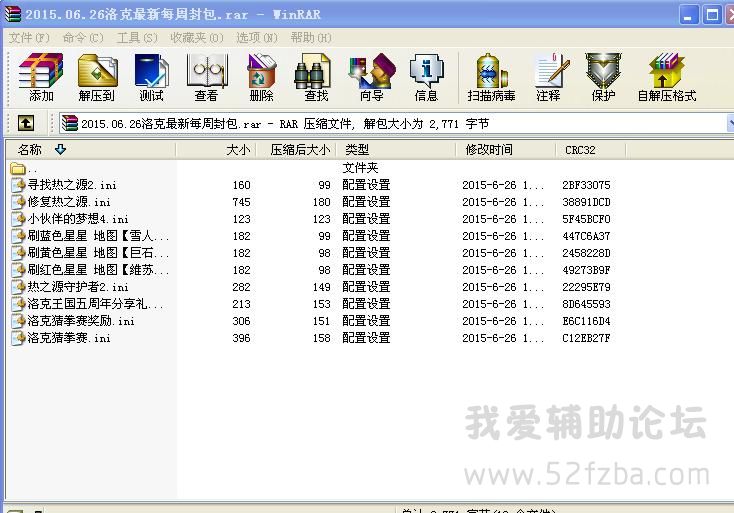Click CRC32 value 38891DCD
734x513 pixels.
586,202
